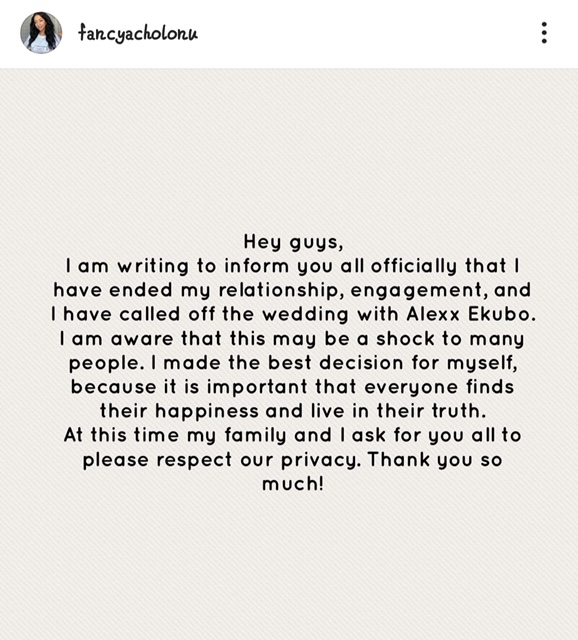This screenshot has width=578, height=640.
Task: Click the word 'happiness' in the text
Action: [x=207, y=411]
